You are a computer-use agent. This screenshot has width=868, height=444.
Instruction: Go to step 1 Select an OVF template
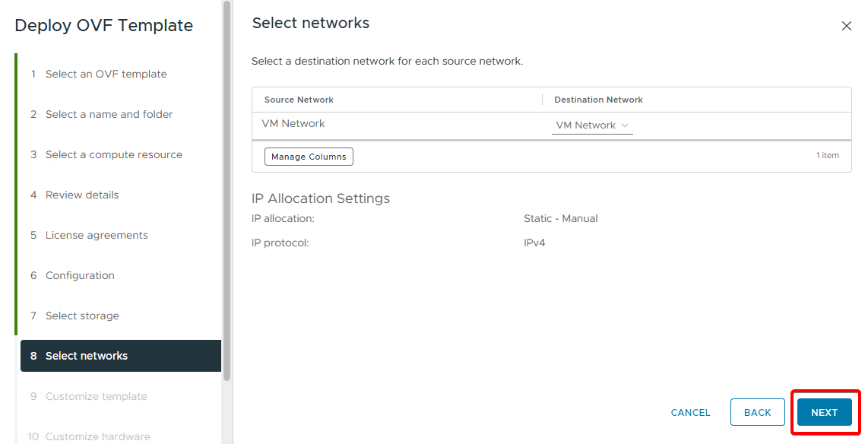tap(106, 74)
